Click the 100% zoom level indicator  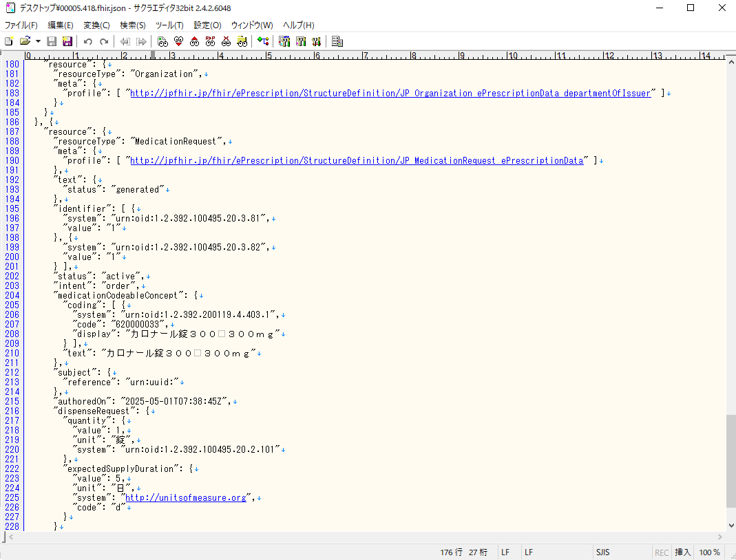pyautogui.click(x=709, y=552)
